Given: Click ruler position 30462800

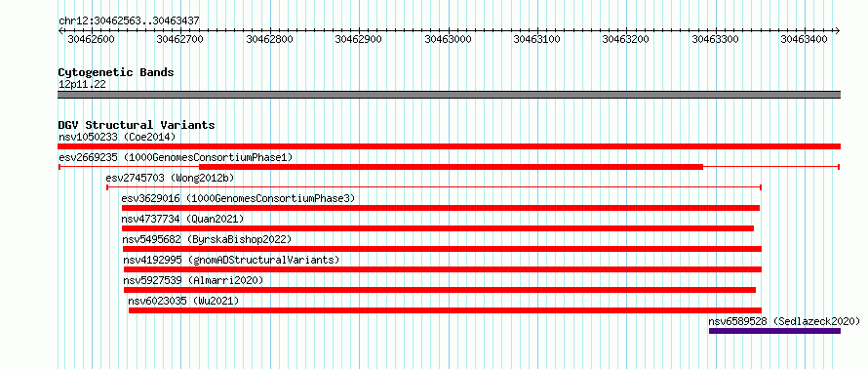Looking at the screenshot, I should [269, 39].
